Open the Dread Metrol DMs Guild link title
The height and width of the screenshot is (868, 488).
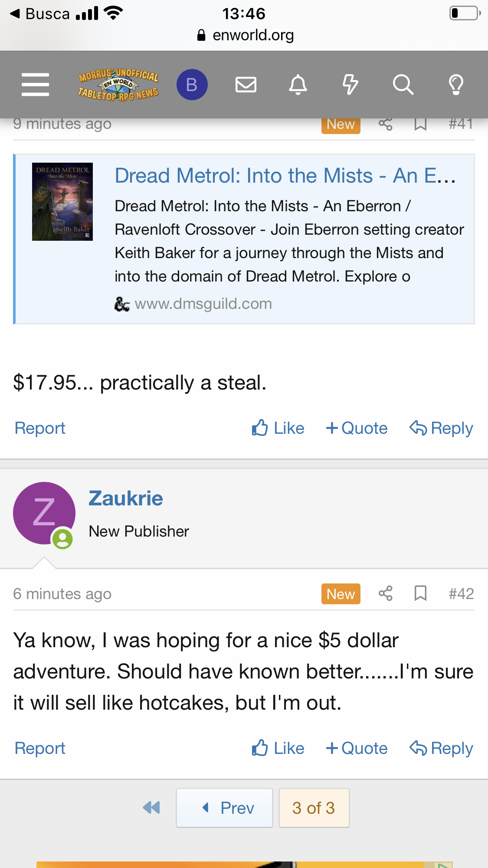285,176
